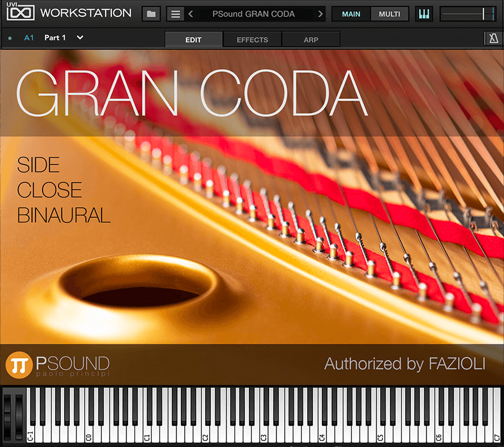Select the BINAURAL microphone position
504x447 pixels.
(x=63, y=215)
